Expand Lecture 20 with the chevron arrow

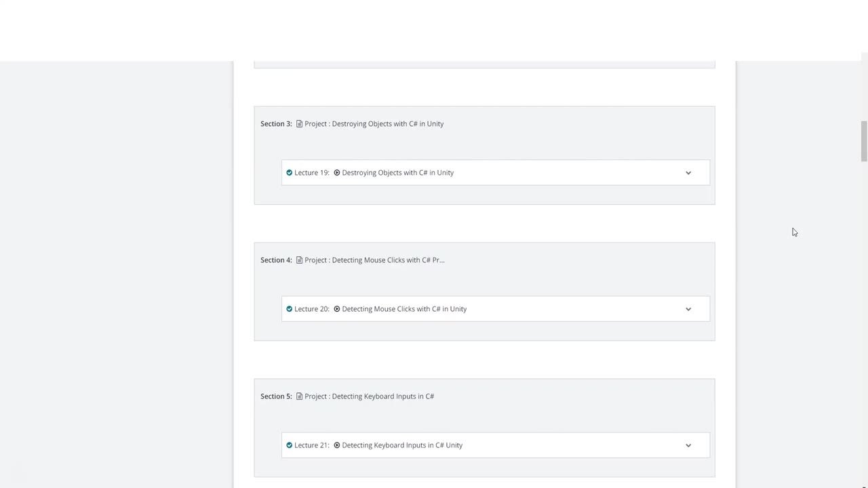688,309
